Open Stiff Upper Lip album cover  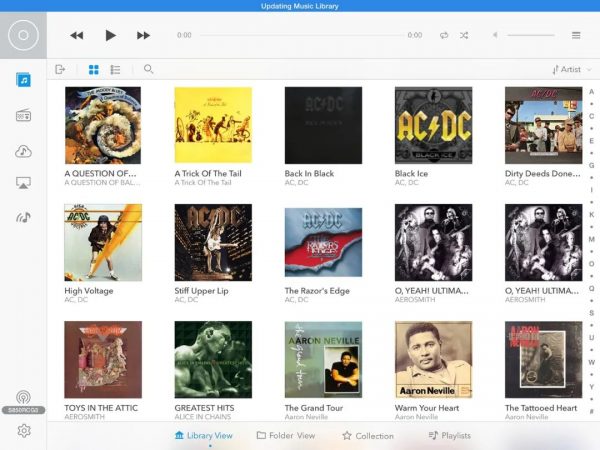[213, 243]
